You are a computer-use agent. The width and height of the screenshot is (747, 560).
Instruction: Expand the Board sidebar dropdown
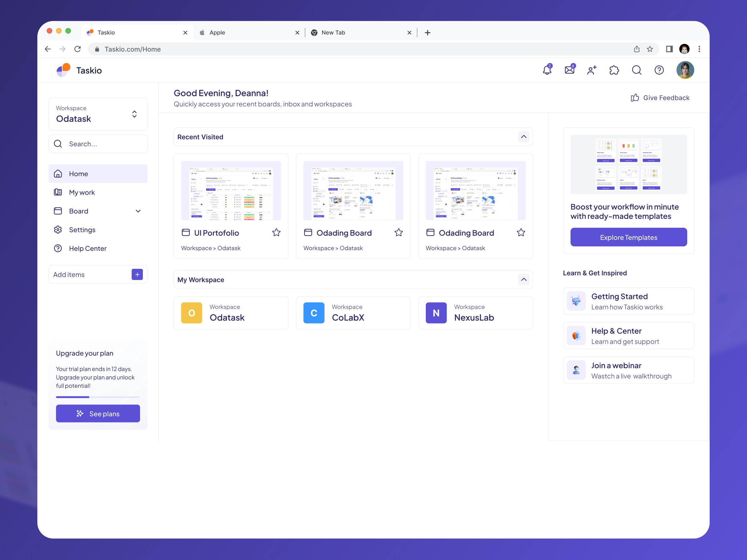click(138, 211)
